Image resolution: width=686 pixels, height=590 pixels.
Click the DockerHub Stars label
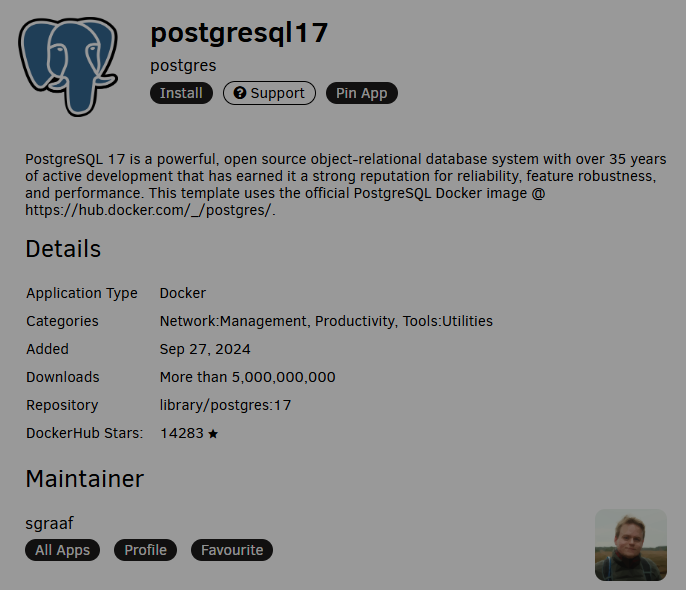pyautogui.click(x=84, y=433)
